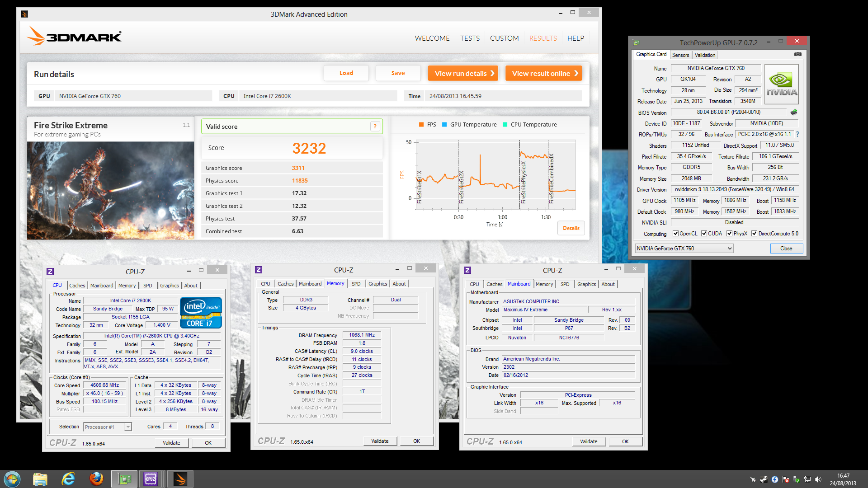Click the blue lightning bolt tray icon

pos(774,479)
